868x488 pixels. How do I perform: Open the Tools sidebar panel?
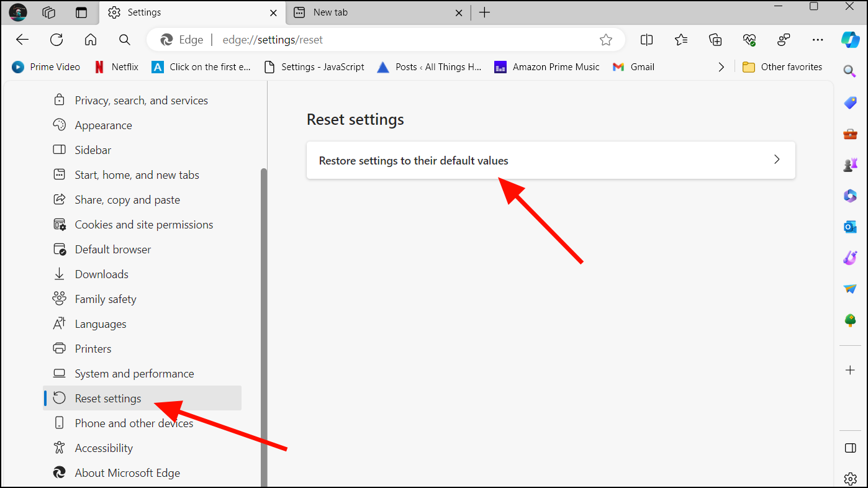[x=850, y=133]
